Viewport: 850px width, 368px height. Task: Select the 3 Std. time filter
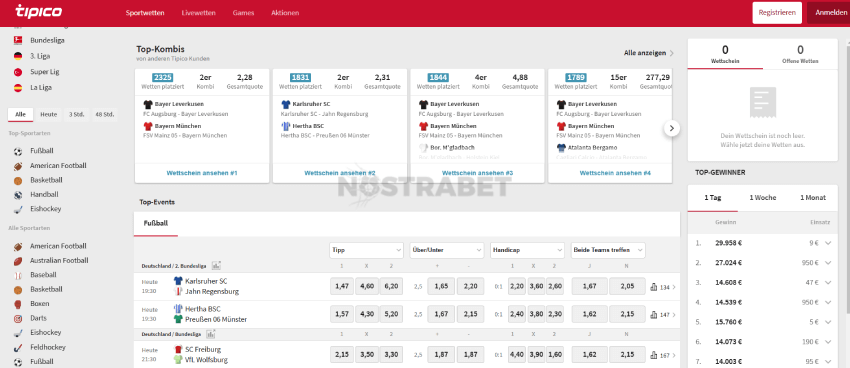tap(76, 114)
